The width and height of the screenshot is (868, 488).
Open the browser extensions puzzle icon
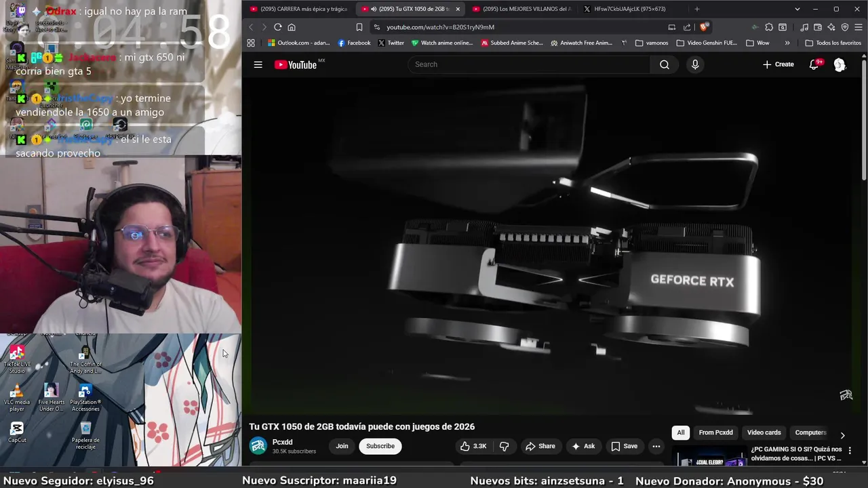(768, 27)
